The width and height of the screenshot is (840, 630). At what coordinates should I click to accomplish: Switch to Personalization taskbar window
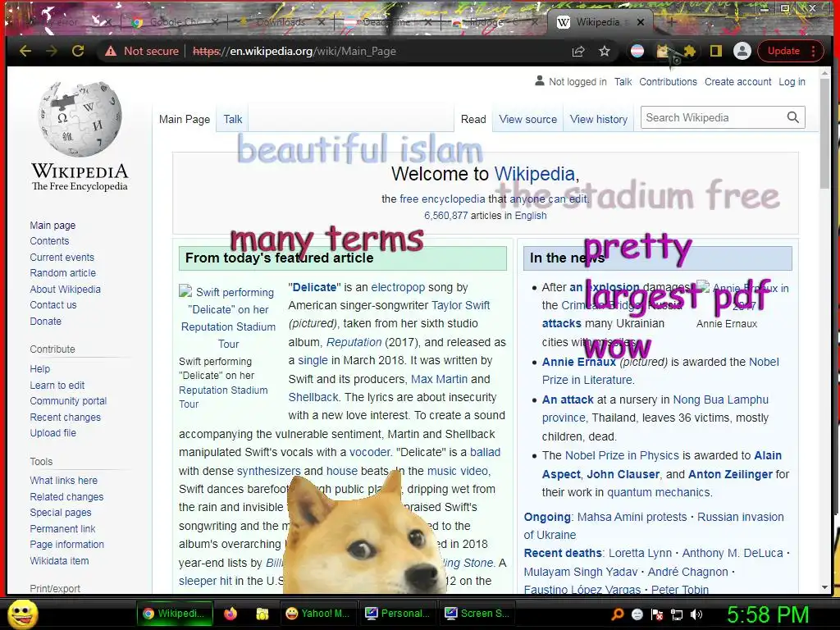tap(397, 614)
